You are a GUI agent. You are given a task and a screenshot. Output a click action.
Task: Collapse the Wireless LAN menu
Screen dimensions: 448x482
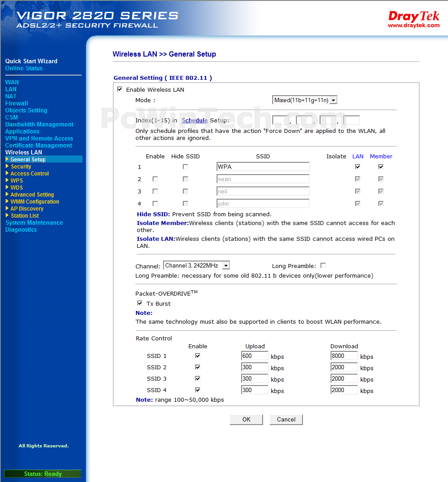click(24, 153)
